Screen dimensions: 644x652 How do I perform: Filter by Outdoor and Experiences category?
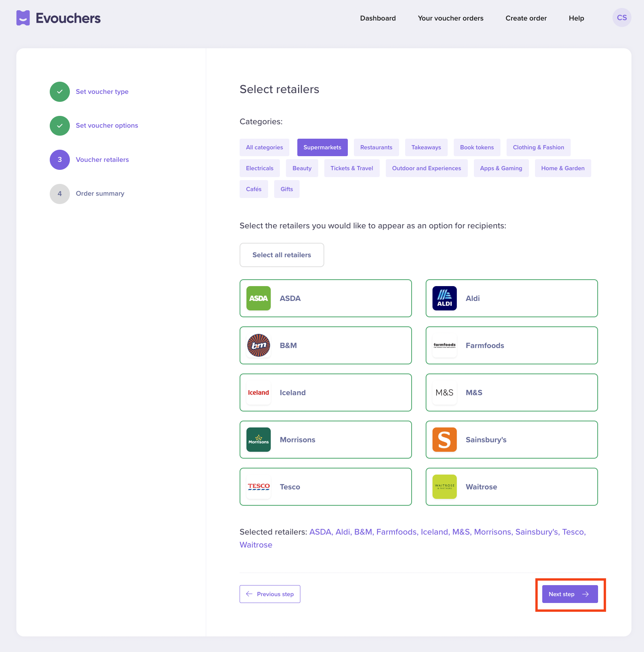pyautogui.click(x=426, y=168)
